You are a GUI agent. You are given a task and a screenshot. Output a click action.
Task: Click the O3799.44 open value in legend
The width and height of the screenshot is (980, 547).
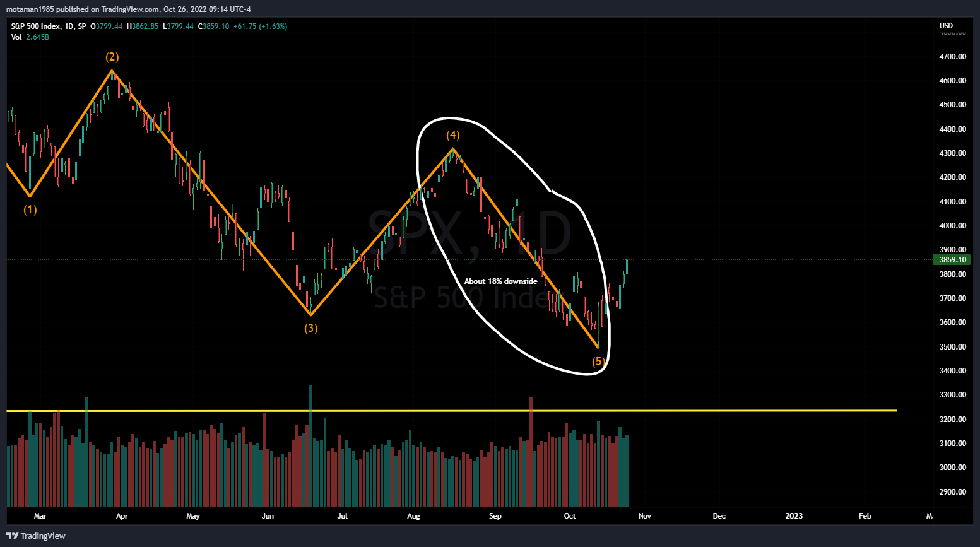point(107,26)
